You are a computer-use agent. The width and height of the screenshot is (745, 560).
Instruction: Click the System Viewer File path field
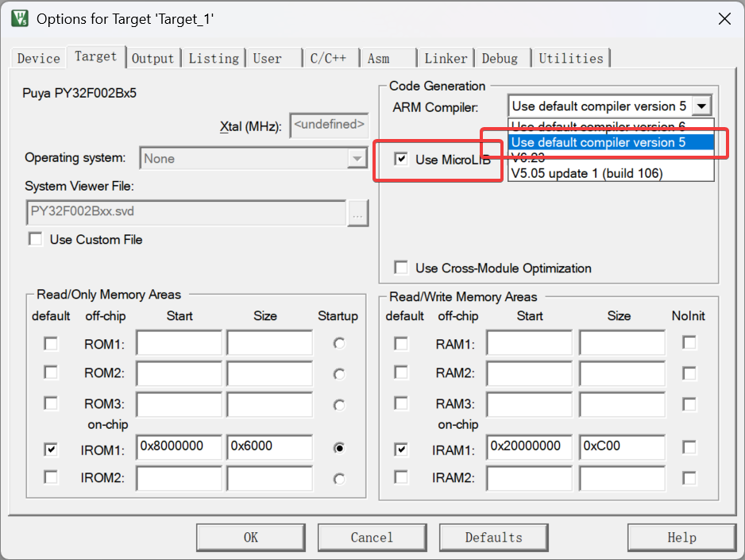186,212
